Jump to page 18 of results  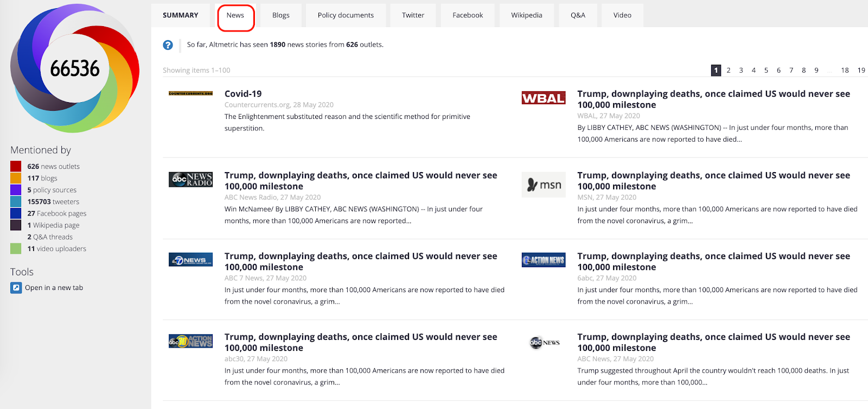845,70
